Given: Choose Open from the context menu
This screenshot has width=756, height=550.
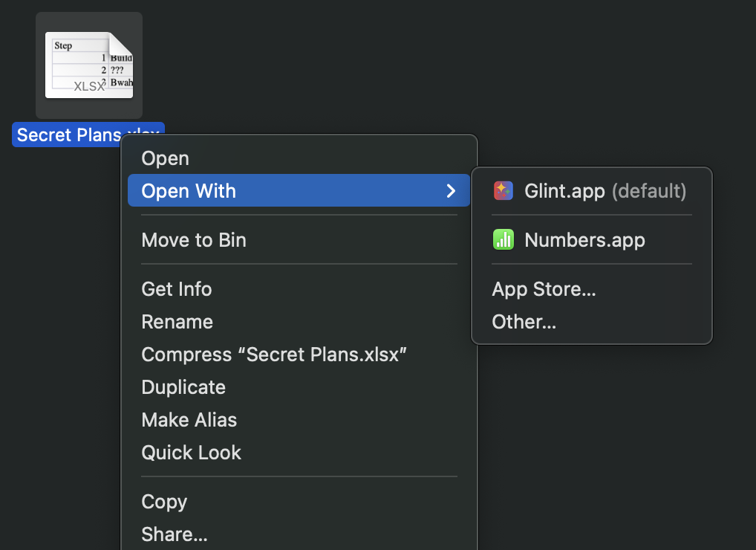Looking at the screenshot, I should coord(165,158).
